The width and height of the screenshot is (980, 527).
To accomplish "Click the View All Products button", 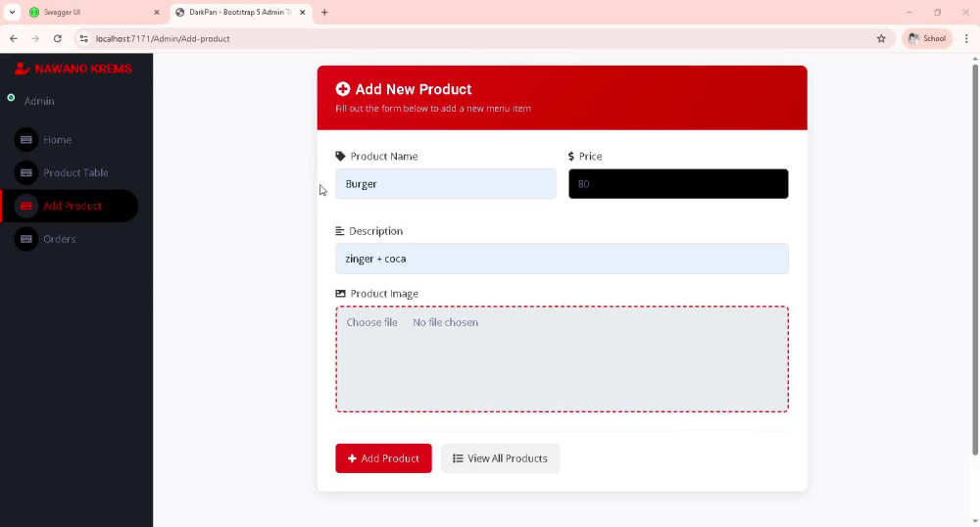I will coord(500,458).
